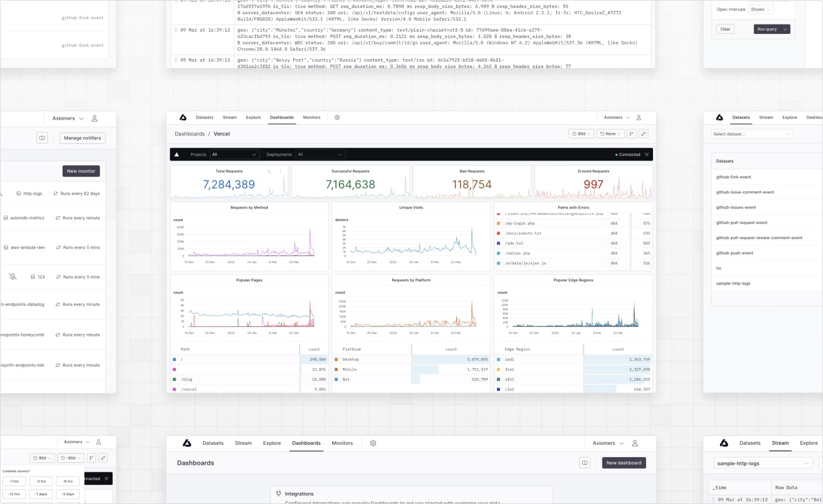Open the Shown dropdown next to Open intervals
This screenshot has height=504, width=823.
(761, 9)
